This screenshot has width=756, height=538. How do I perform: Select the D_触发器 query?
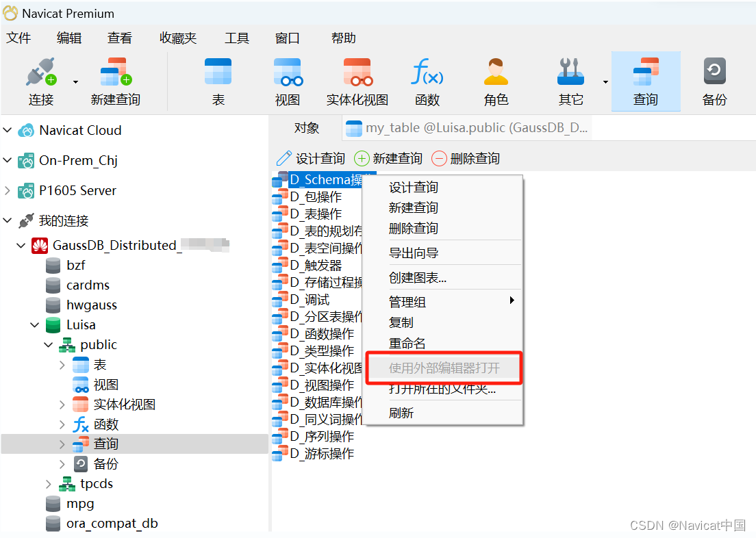click(x=316, y=265)
